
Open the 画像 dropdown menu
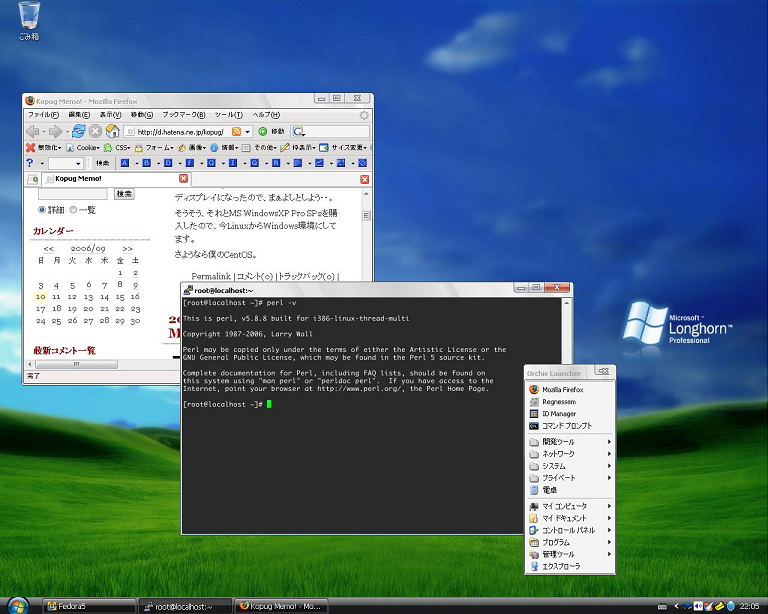coord(192,147)
